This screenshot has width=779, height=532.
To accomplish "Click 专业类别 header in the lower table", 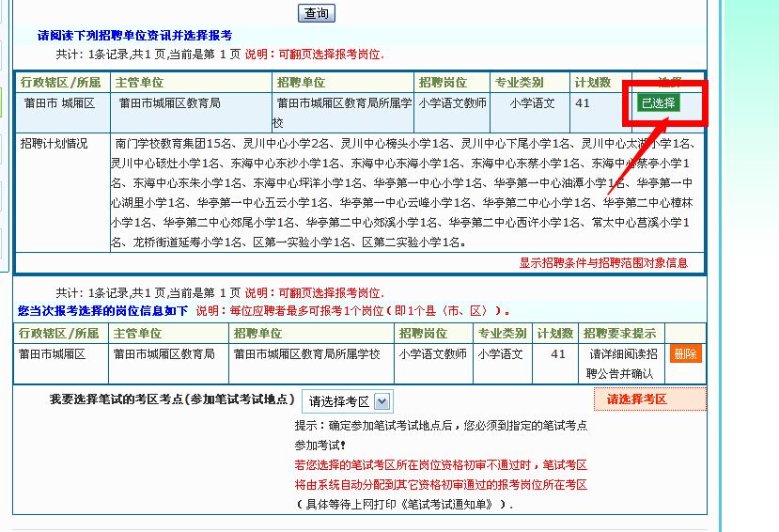I will [x=501, y=334].
